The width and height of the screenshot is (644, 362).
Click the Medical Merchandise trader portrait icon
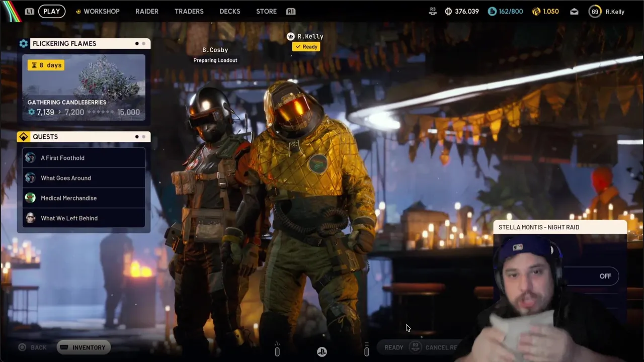coord(31,198)
